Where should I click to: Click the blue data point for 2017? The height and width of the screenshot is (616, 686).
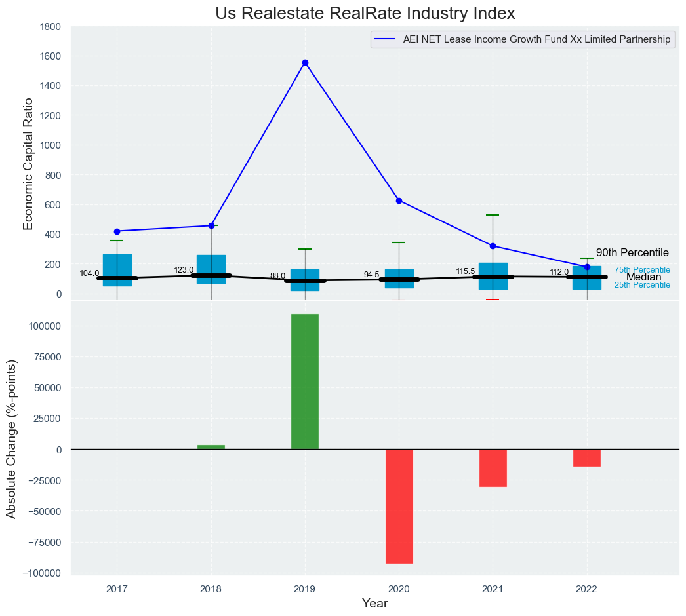(x=117, y=231)
